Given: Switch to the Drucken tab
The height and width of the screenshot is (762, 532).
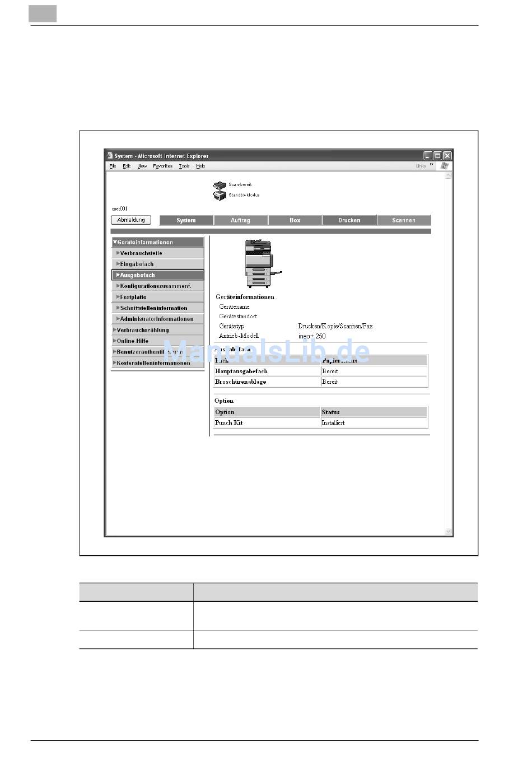Looking at the screenshot, I should [x=349, y=220].
